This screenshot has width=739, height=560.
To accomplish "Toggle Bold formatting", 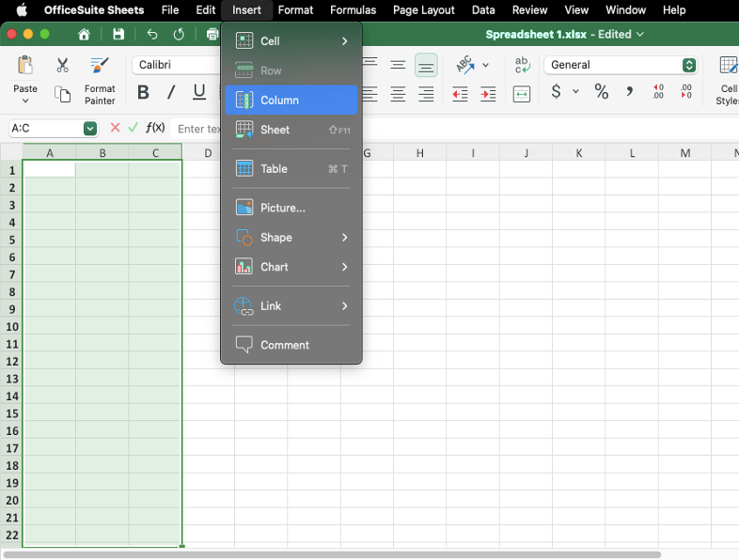I will (143, 92).
